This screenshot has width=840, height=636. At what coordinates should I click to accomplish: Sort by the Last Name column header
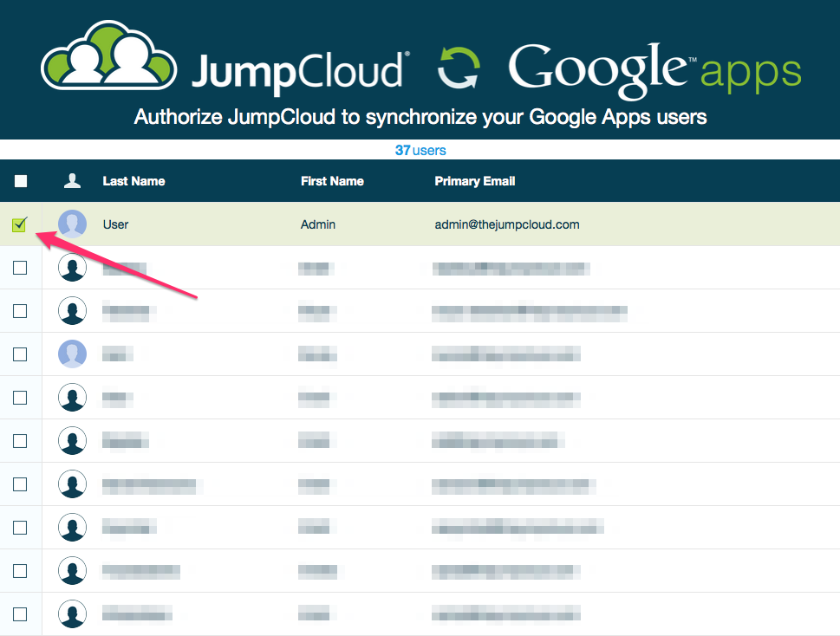click(x=133, y=181)
